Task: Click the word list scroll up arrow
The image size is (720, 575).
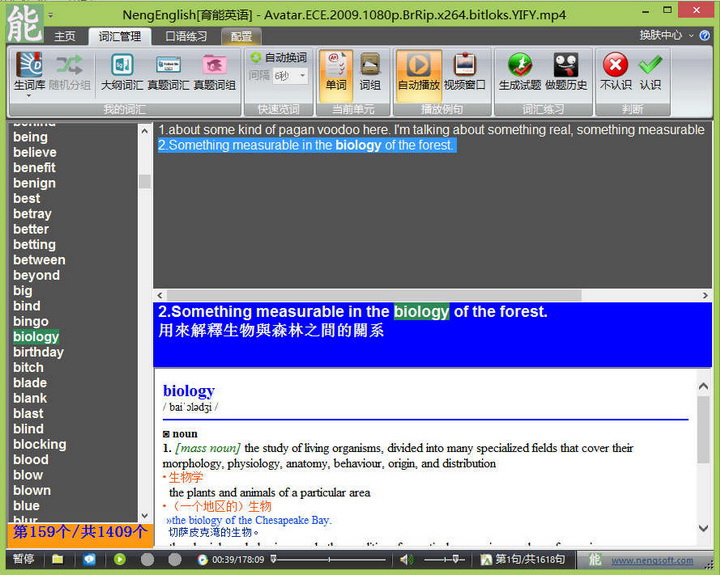Action: [145, 131]
